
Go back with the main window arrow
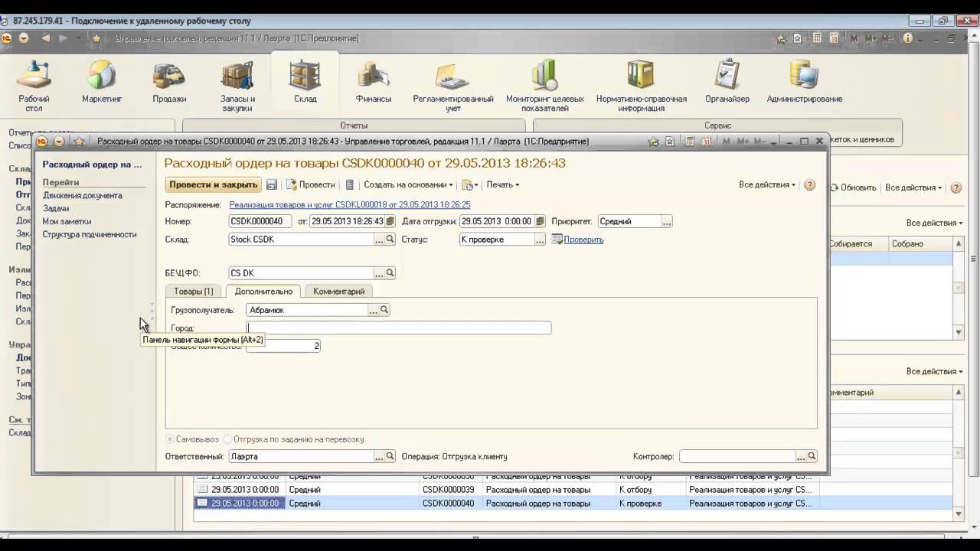click(45, 38)
